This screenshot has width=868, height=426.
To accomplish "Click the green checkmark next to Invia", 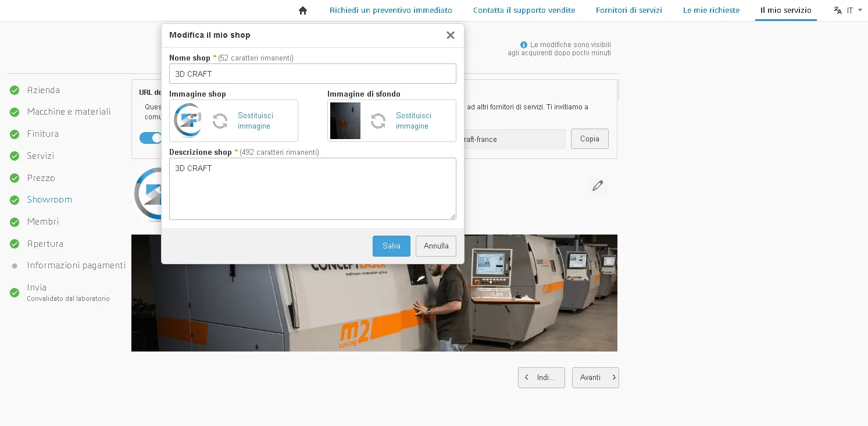I will [x=15, y=292].
